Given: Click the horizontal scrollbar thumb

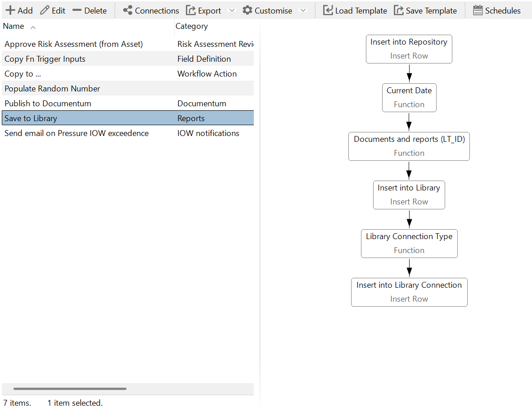Looking at the screenshot, I should (x=70, y=389).
